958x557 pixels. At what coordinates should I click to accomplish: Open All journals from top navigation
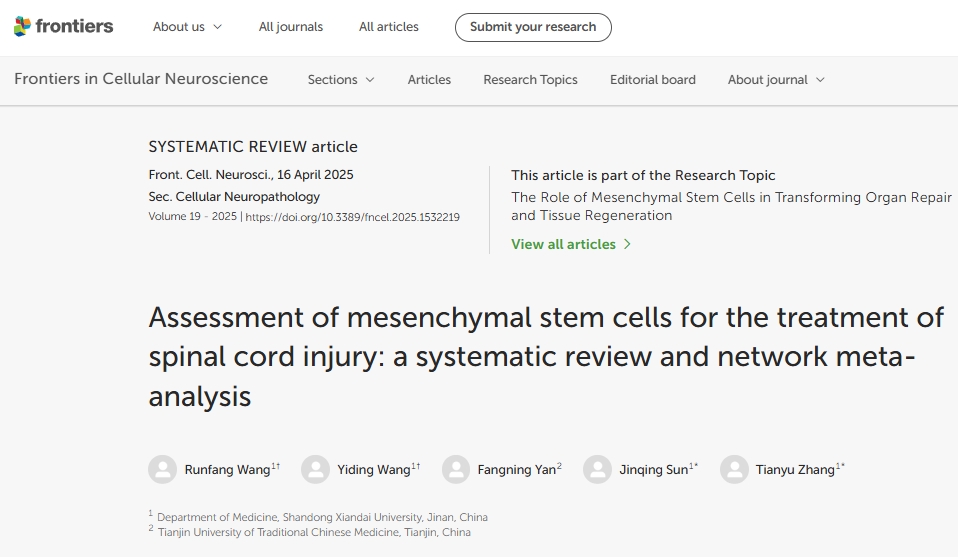tap(290, 27)
